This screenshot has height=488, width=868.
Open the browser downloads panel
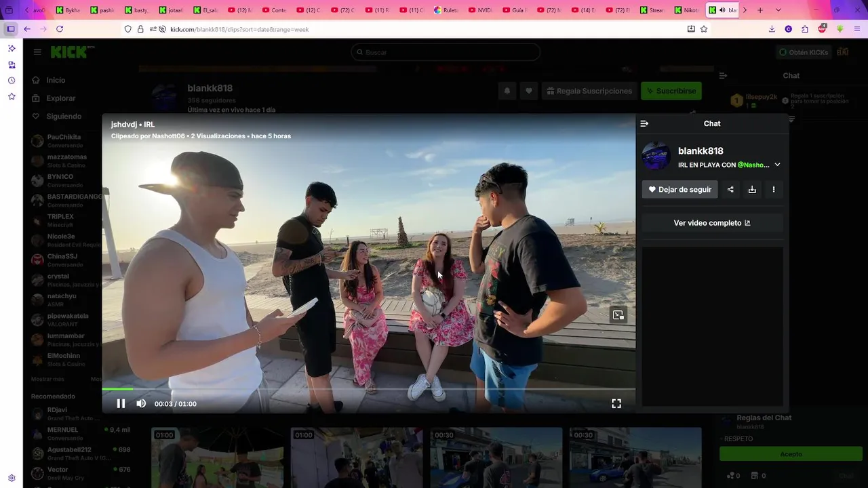pyautogui.click(x=772, y=29)
